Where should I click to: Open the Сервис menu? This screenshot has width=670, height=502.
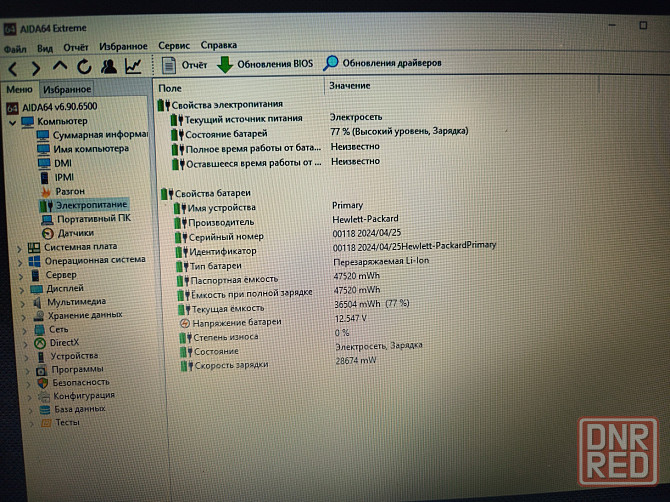tap(173, 45)
